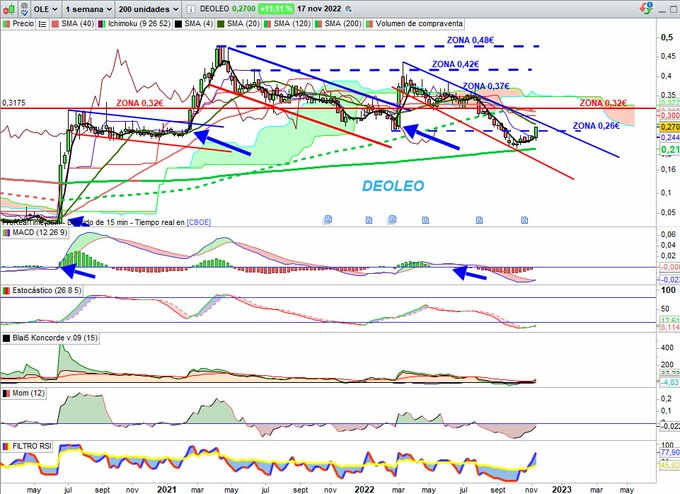
Task: Select the left red 'ZONA 0,32€' label
Action: click(140, 103)
